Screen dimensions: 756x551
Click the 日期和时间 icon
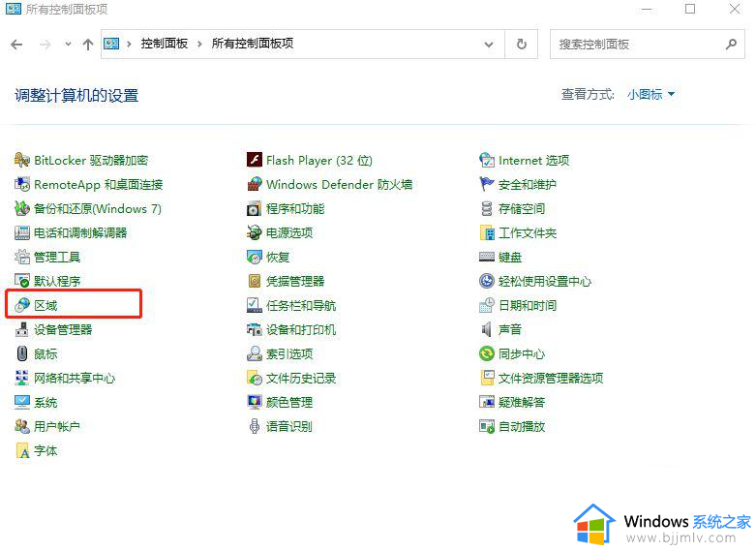tap(487, 305)
